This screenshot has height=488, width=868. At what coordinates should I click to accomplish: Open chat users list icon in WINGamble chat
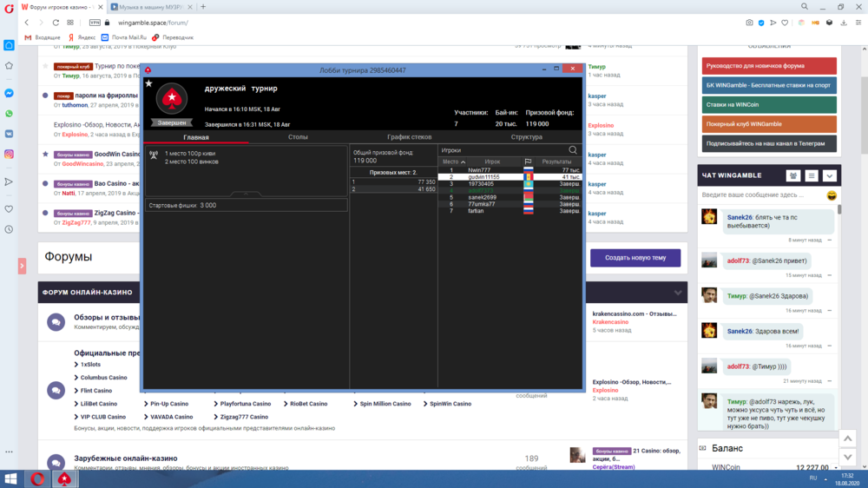(x=793, y=175)
